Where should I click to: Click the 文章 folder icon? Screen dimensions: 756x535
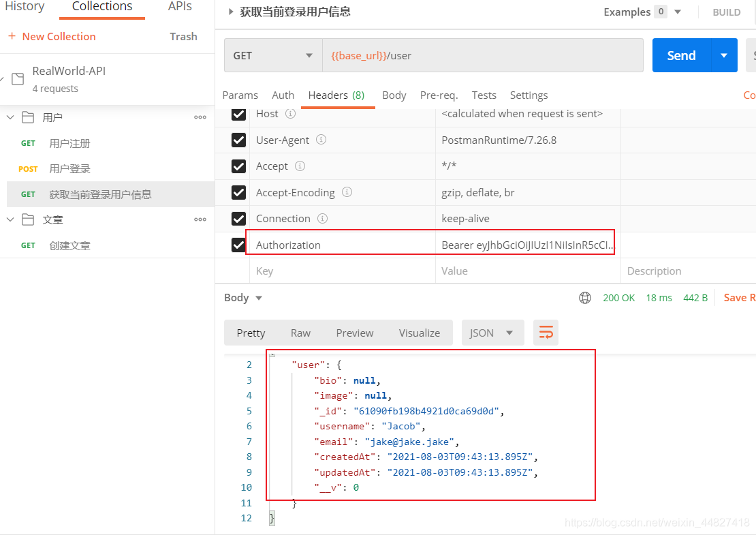[x=28, y=219]
